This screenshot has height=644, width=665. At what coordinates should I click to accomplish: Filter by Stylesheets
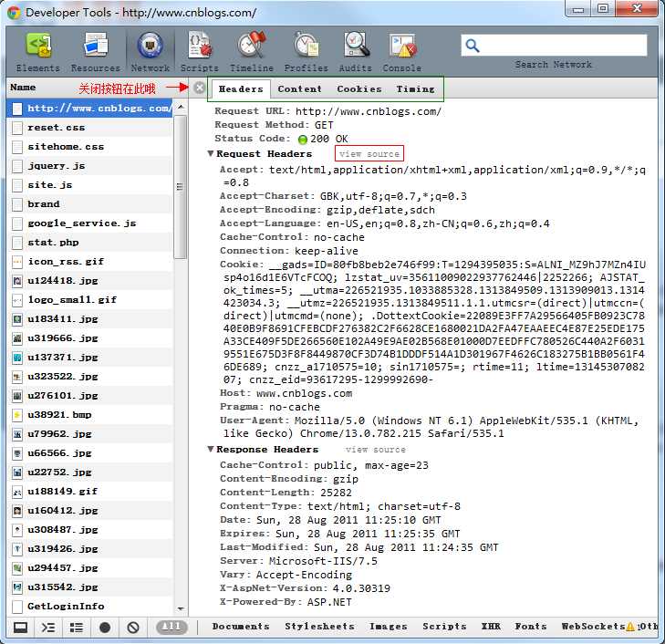tap(319, 626)
